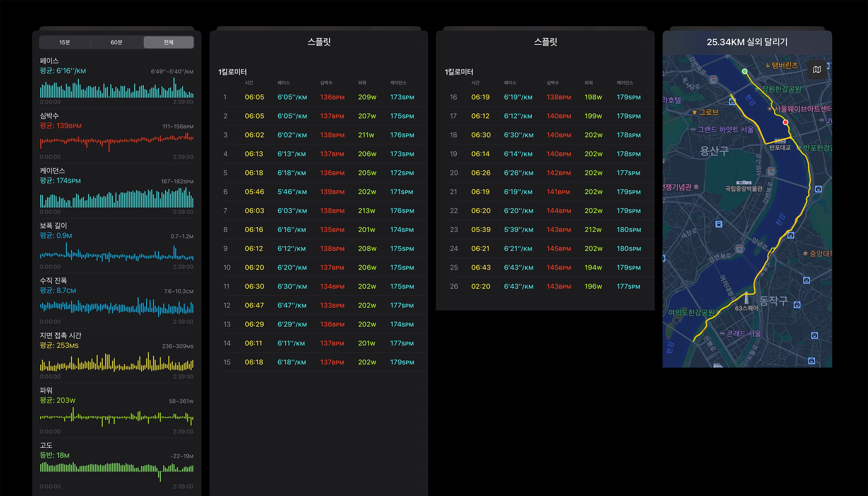
Task: Click split 16 time 06:19
Action: pyautogui.click(x=480, y=97)
